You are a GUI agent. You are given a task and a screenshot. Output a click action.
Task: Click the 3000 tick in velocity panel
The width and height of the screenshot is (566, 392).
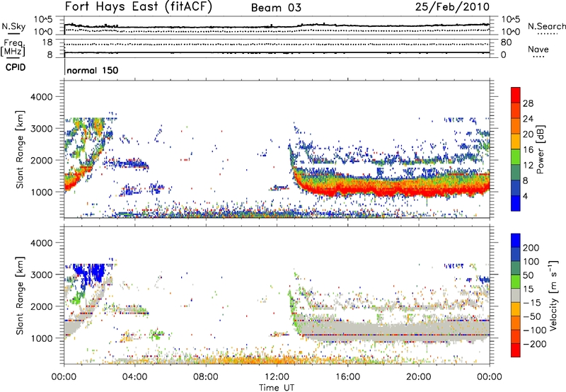[x=41, y=275]
